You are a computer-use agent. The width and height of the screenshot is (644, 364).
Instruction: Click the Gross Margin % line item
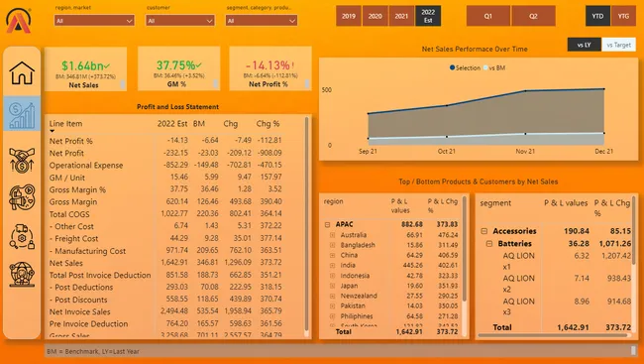coord(77,189)
